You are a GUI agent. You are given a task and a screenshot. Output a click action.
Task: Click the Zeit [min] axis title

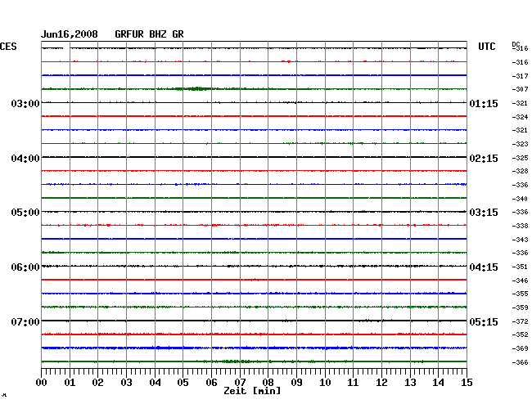pyautogui.click(x=252, y=391)
